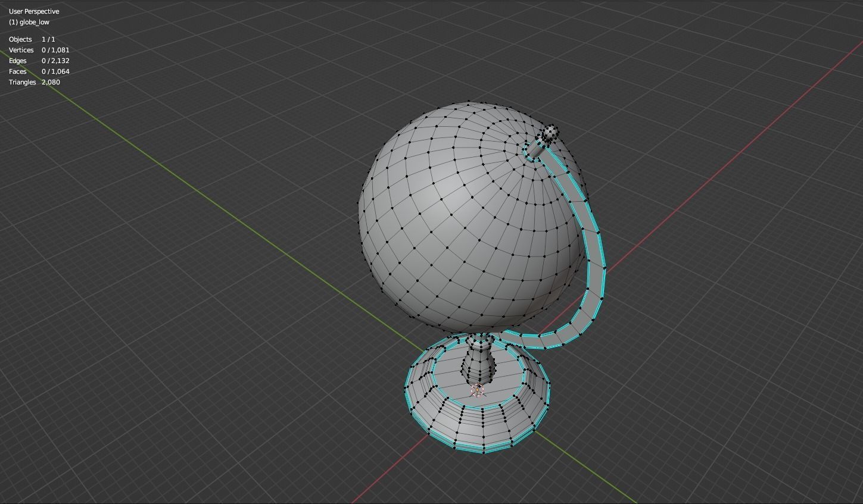Click the "0 / 1,064" faces count value
Screen dimensions: 863x504
pyautogui.click(x=55, y=71)
